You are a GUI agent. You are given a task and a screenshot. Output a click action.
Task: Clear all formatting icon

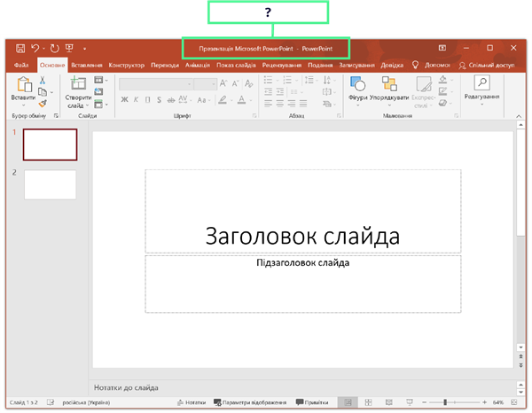[x=248, y=83]
